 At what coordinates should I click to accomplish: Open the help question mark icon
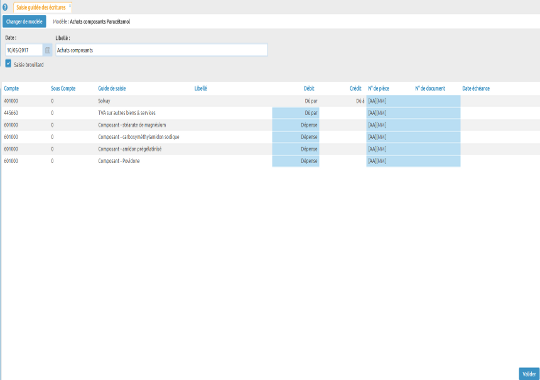[x=5, y=7]
